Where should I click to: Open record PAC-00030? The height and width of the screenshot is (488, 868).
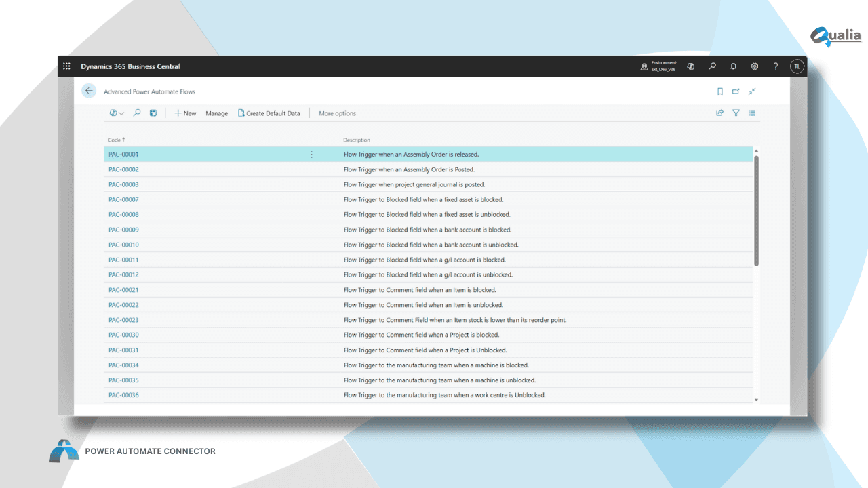tap(123, 335)
